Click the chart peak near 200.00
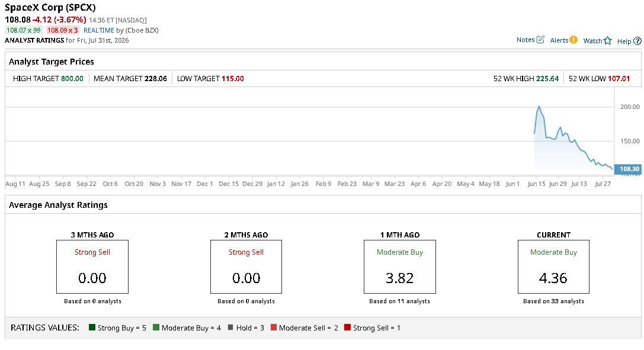This screenshot has height=350, width=644. 539,107
